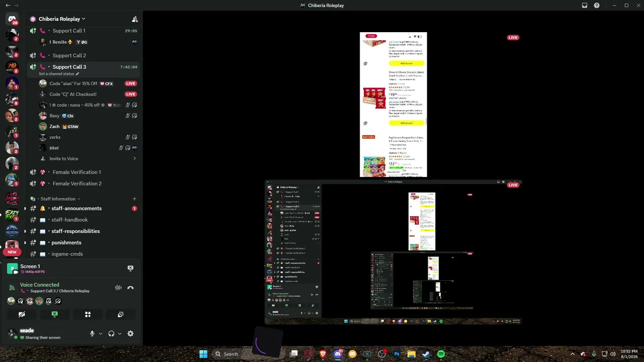This screenshot has width=644, height=362.
Task: Open the staff-announcements channel
Action: [x=83, y=208]
